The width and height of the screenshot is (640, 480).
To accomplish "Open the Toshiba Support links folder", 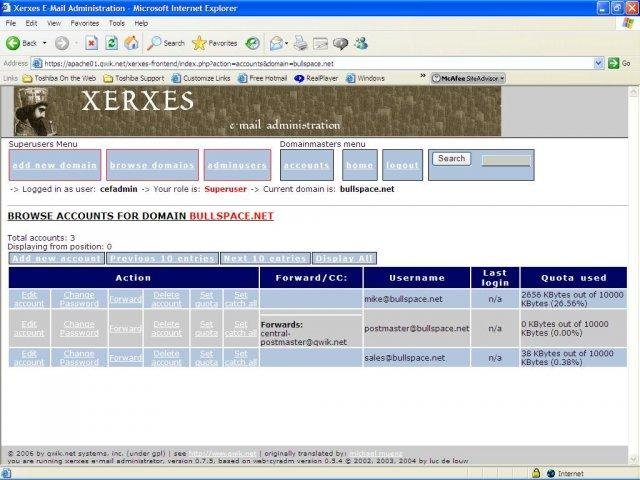I will 134,78.
